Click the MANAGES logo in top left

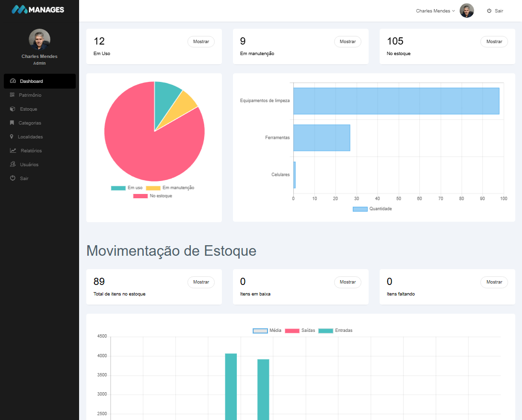38,10
